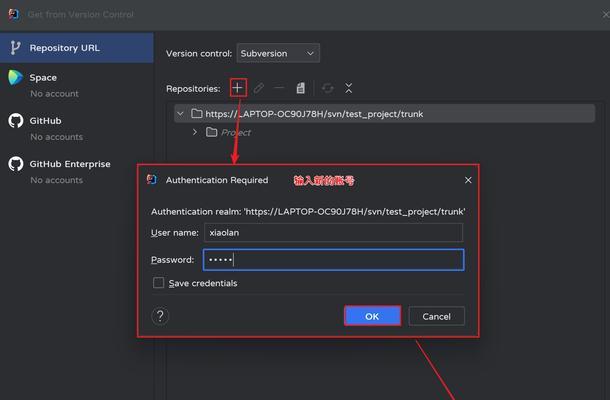This screenshot has width=610, height=400.
Task: Click the folder icon of the trunk repository
Action: point(196,113)
